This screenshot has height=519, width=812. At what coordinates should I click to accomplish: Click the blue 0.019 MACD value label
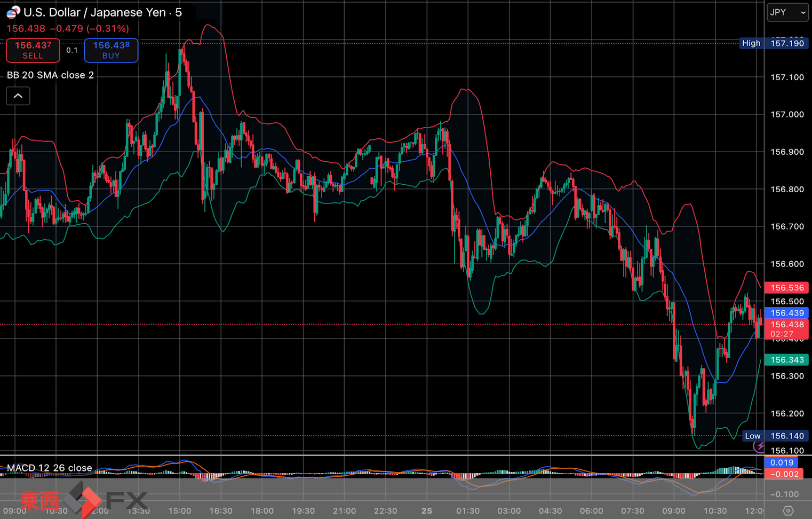(x=782, y=462)
